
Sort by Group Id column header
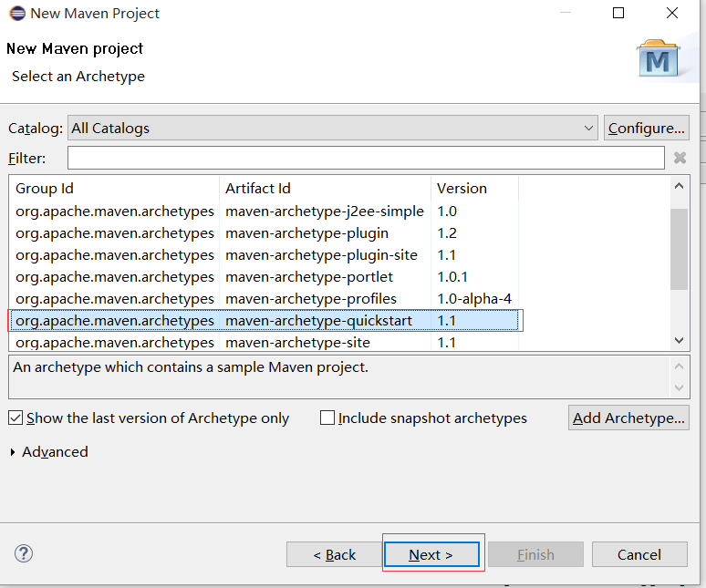click(x=114, y=188)
